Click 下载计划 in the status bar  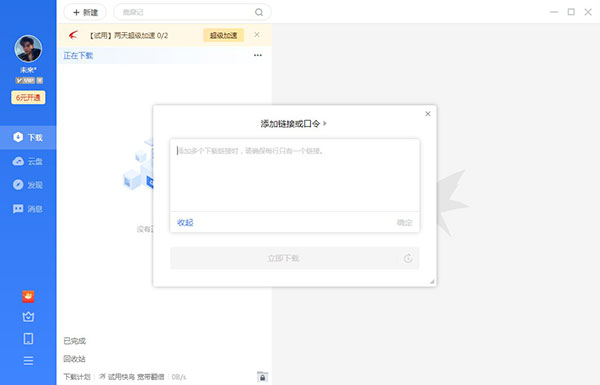[77, 377]
